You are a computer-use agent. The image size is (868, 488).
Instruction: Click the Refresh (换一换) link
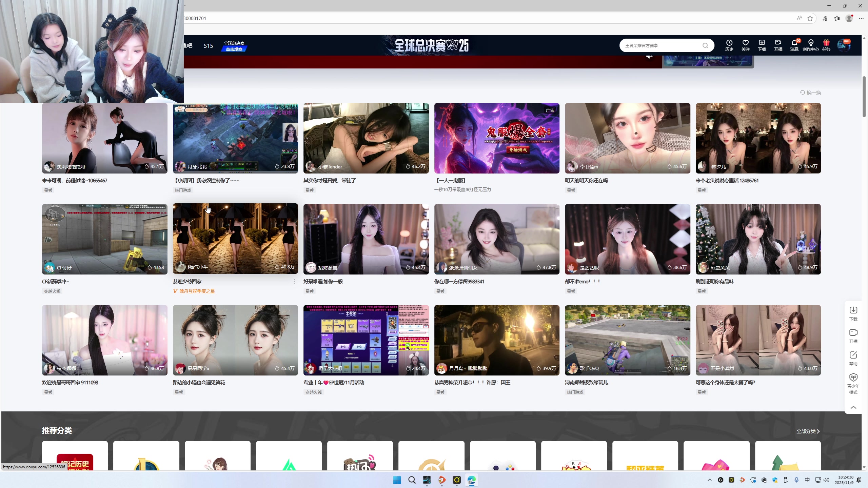click(810, 93)
